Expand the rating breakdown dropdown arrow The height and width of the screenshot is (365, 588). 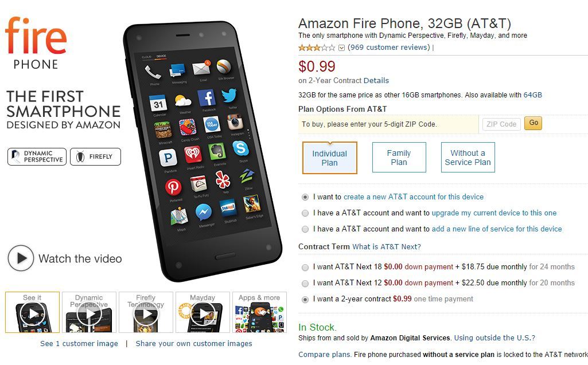pyautogui.click(x=341, y=48)
